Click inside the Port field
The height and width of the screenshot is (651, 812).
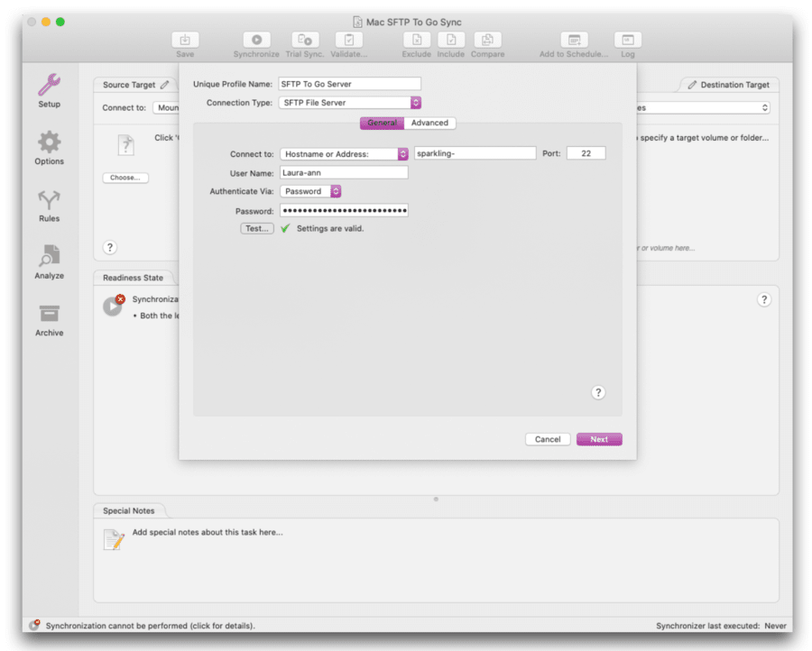pyautogui.click(x=586, y=152)
